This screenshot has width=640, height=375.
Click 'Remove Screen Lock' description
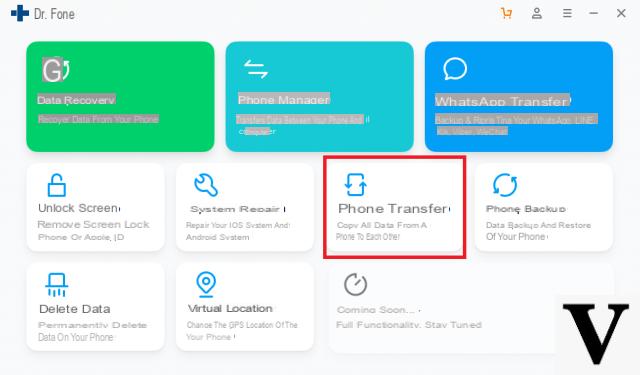point(93,224)
